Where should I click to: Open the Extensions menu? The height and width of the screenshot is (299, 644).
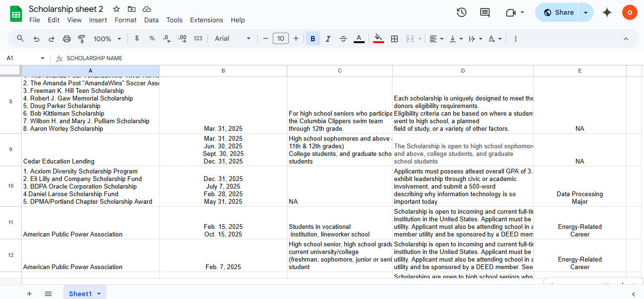(206, 20)
